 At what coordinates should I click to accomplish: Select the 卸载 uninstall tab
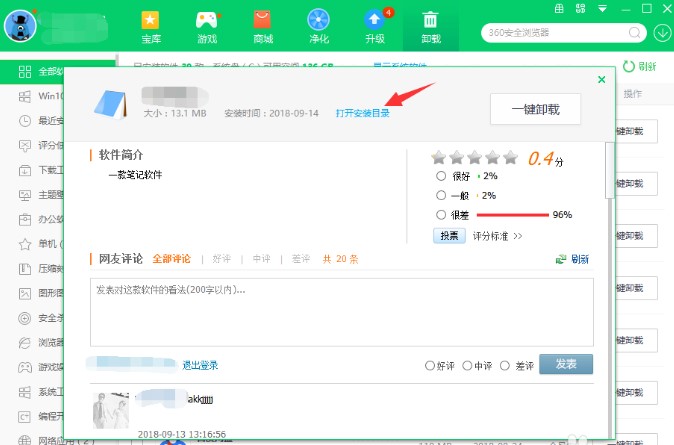431,27
